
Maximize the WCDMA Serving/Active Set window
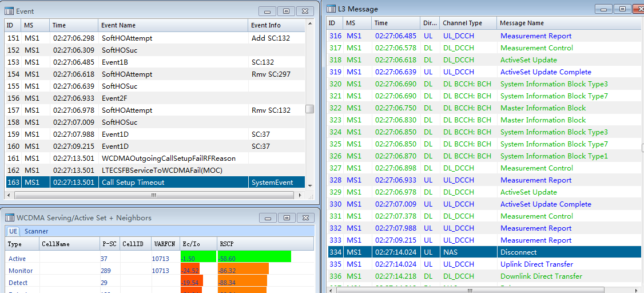(x=287, y=218)
